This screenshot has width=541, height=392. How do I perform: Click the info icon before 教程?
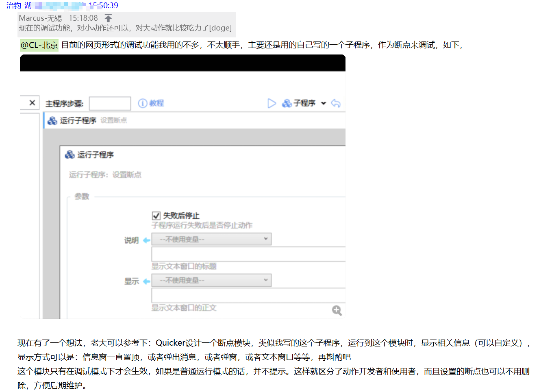click(142, 103)
